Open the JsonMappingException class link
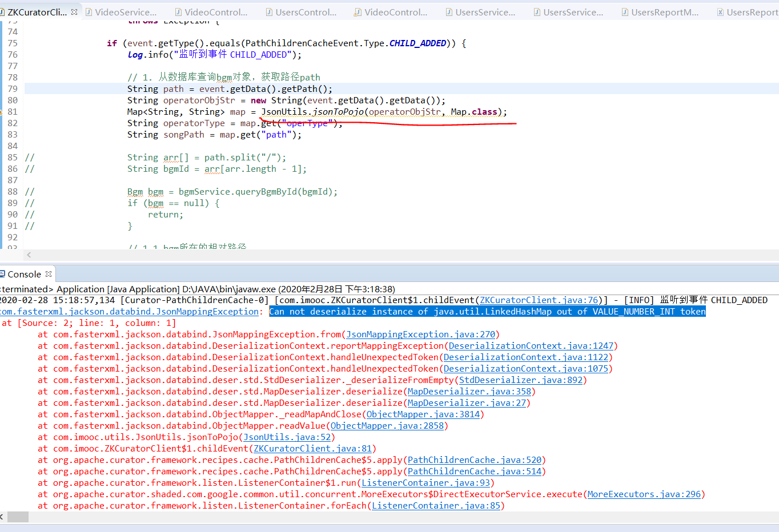 pos(130,312)
